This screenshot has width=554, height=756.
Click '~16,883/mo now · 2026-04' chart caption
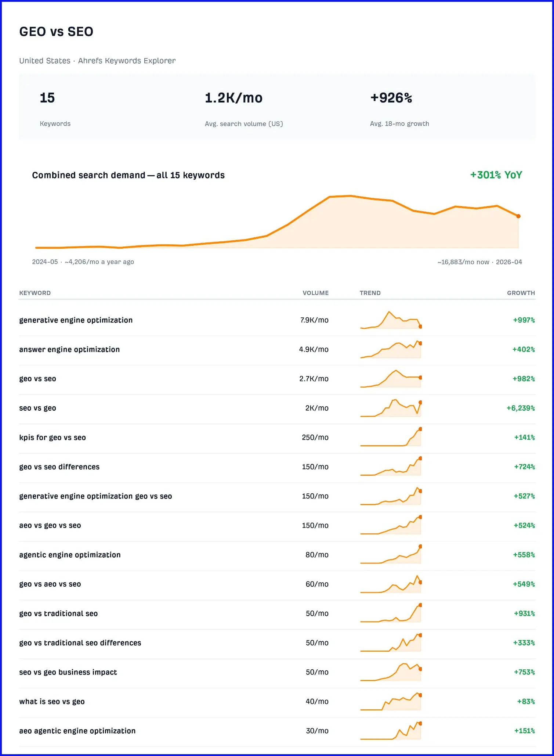(x=479, y=262)
